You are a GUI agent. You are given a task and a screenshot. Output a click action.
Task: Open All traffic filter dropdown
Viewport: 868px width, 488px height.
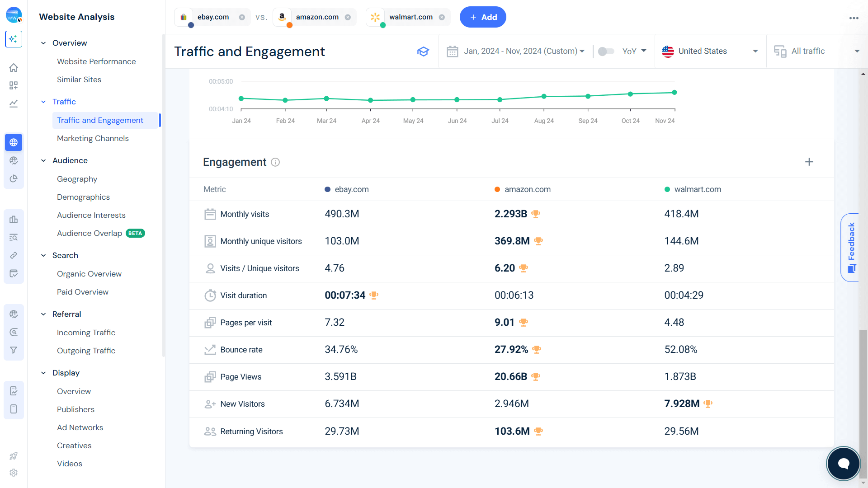[x=817, y=51]
